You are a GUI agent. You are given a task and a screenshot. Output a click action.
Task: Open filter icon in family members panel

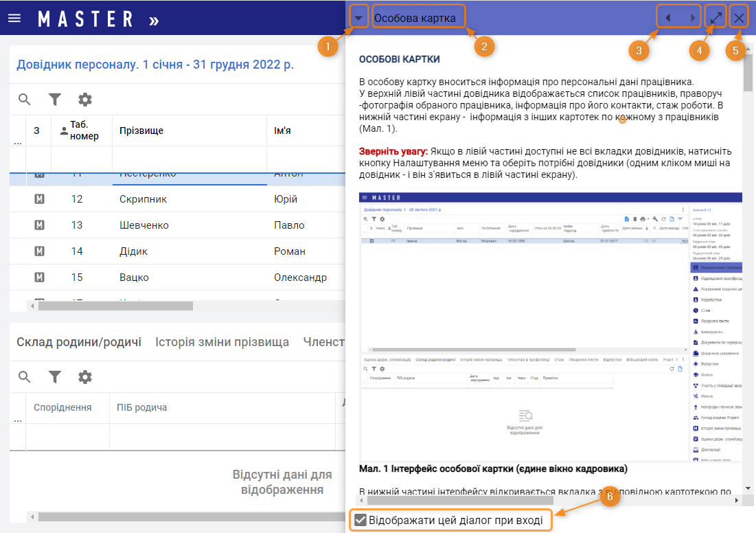pyautogui.click(x=55, y=377)
